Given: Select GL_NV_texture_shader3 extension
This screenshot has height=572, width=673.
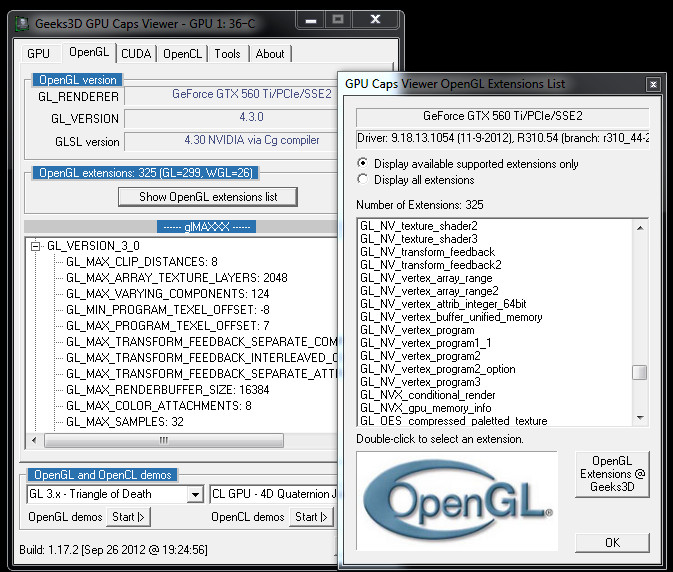Looking at the screenshot, I should pyautogui.click(x=418, y=239).
